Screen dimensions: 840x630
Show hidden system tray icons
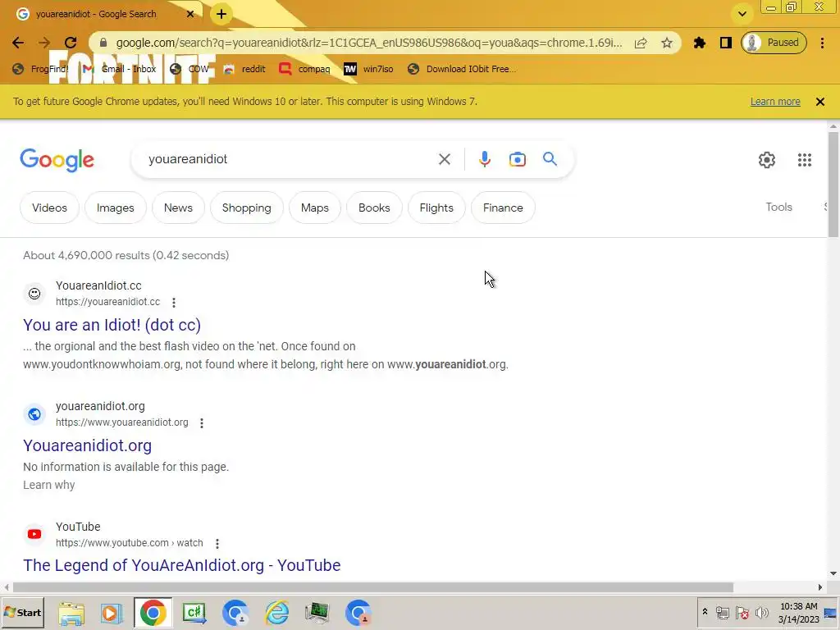[x=705, y=612]
